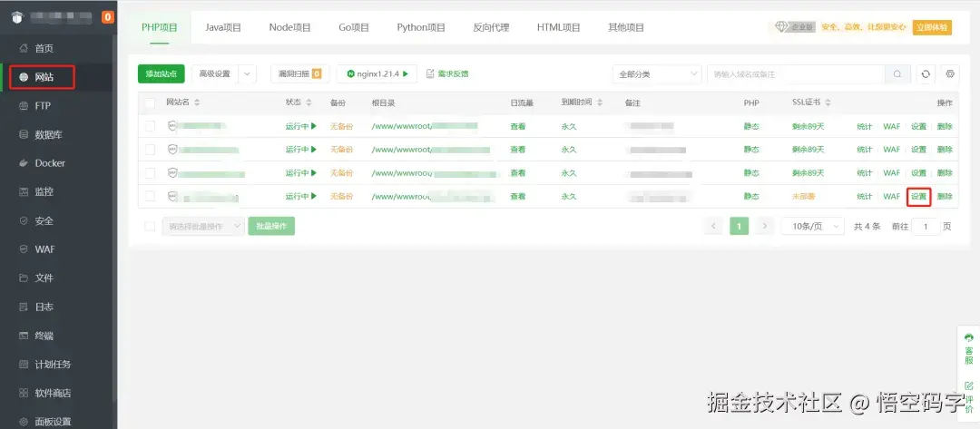Open the 请选择批量操作 dropdown
Viewport: 980px width, 429px height.
203,226
